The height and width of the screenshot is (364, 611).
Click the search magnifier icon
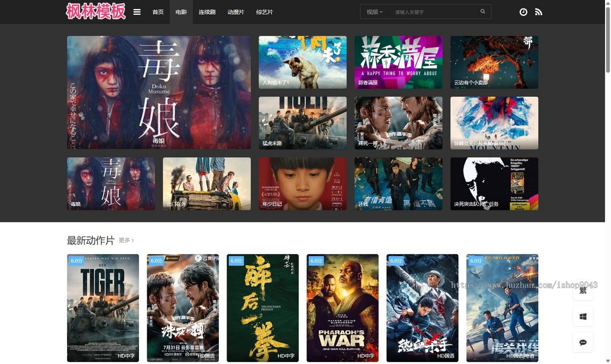tap(483, 12)
